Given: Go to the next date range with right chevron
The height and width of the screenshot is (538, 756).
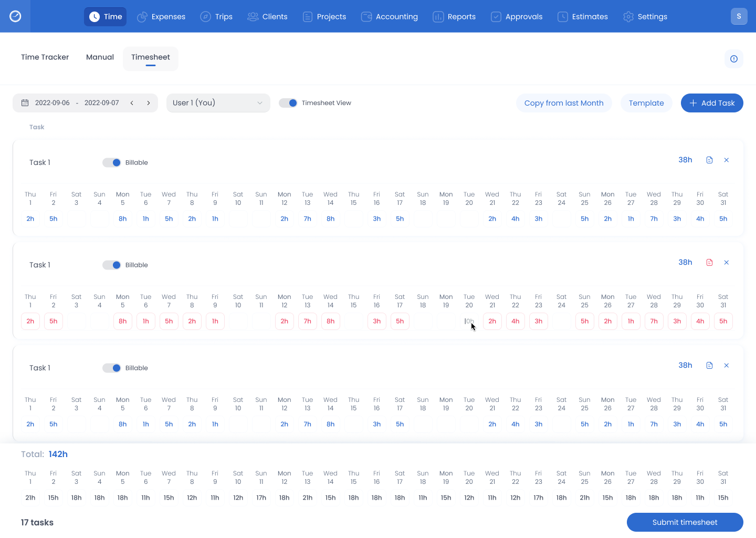Looking at the screenshot, I should point(149,103).
